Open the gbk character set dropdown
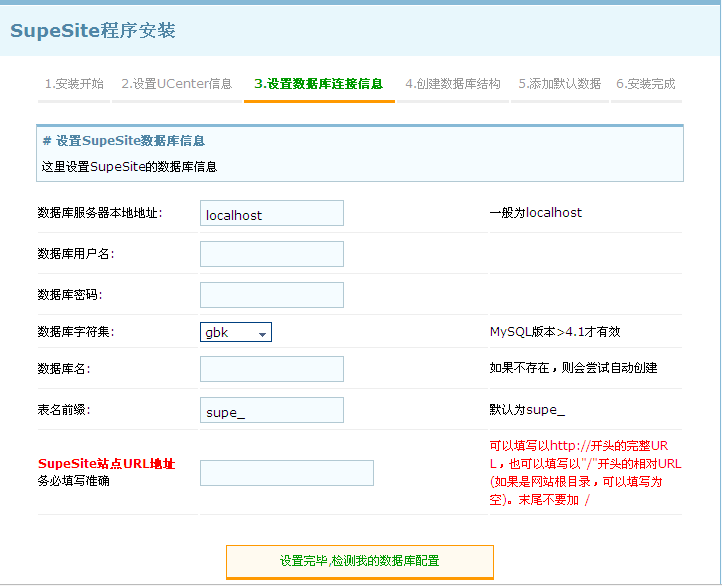 pos(236,332)
